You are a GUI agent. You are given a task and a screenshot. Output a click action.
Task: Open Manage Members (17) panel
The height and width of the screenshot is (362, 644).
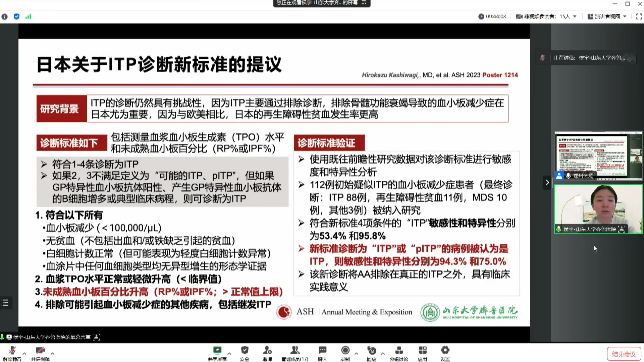point(295,353)
